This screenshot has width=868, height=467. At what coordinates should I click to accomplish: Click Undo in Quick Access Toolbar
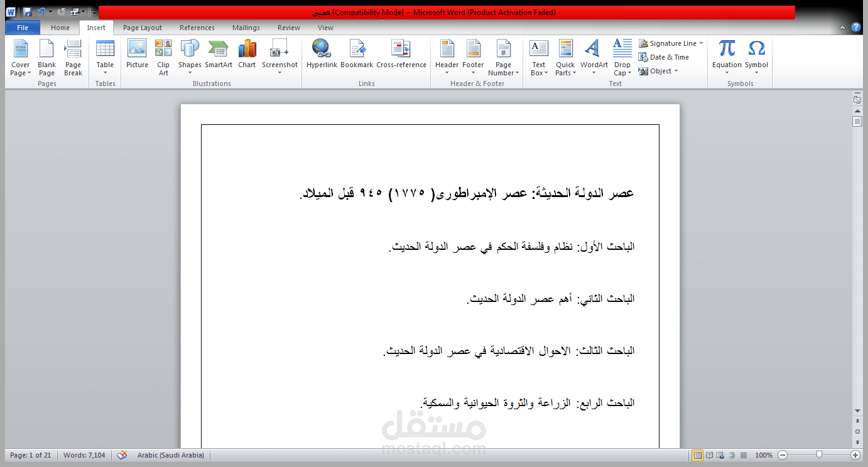click(x=41, y=12)
